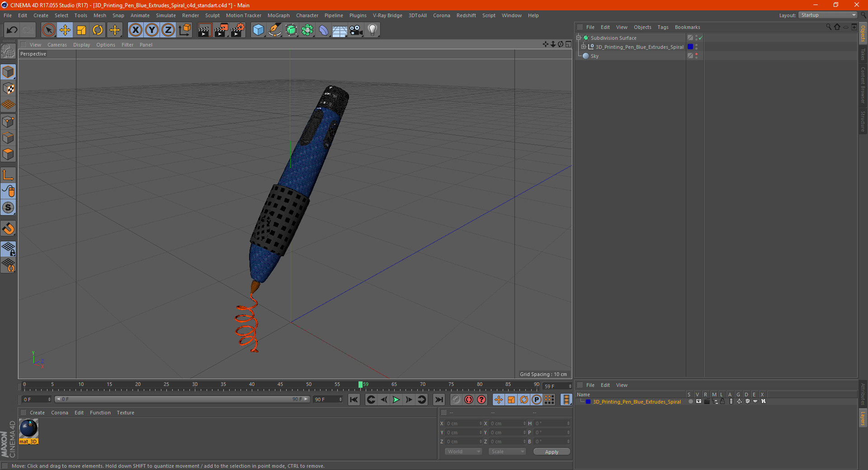
Task: Add a Cube primitive object
Action: coord(258,30)
